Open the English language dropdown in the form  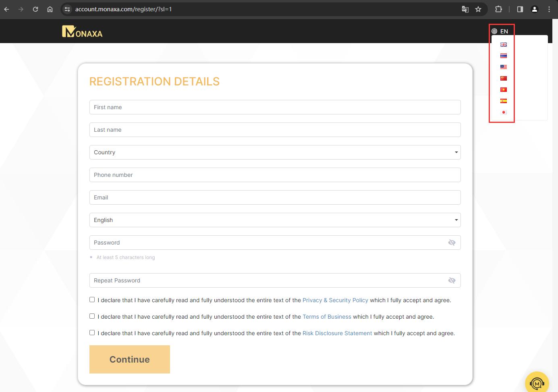coord(275,220)
